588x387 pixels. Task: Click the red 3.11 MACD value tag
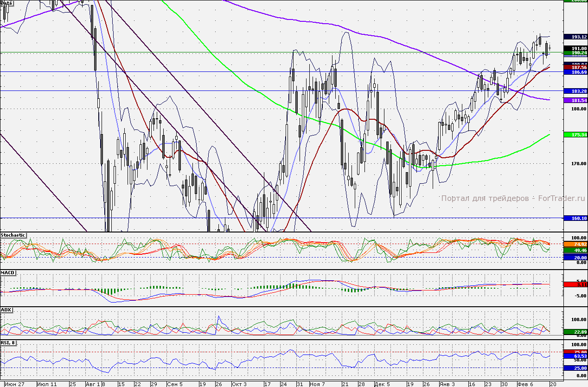tap(575, 284)
